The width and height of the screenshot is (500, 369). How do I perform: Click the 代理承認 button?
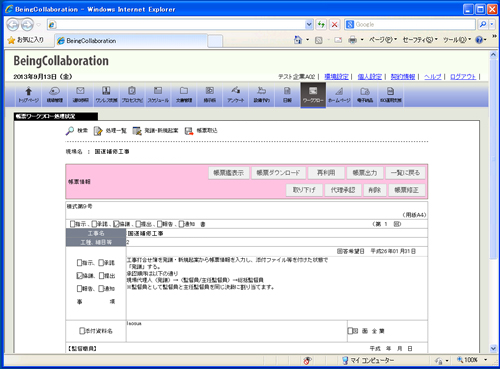pos(343,190)
